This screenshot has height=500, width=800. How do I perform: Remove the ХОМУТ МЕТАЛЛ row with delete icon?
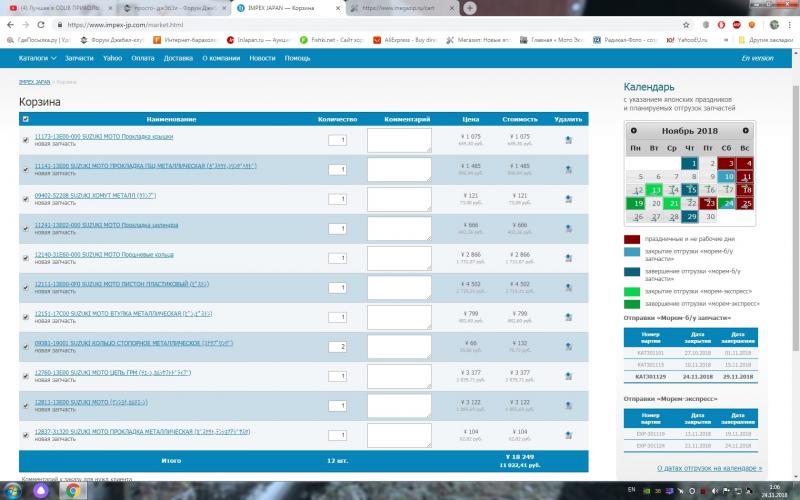(x=568, y=200)
